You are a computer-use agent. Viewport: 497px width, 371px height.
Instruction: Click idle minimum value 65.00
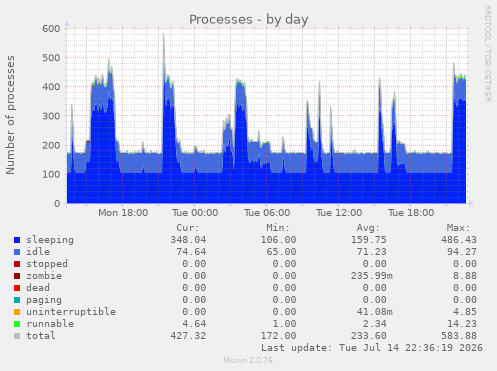(281, 252)
